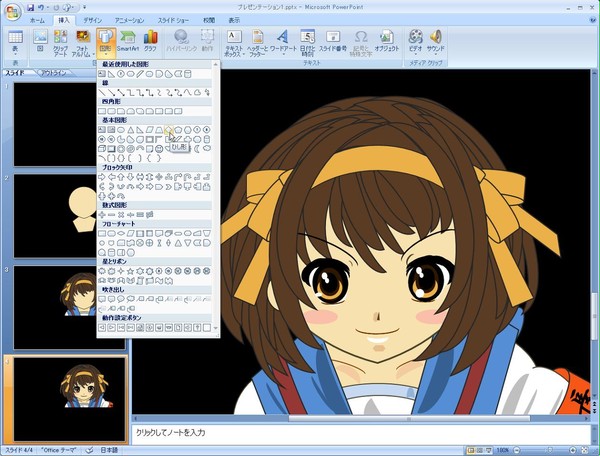Select the 5-point star shape
Image resolution: width=600 pixels, height=456 pixels.
[x=130, y=271]
